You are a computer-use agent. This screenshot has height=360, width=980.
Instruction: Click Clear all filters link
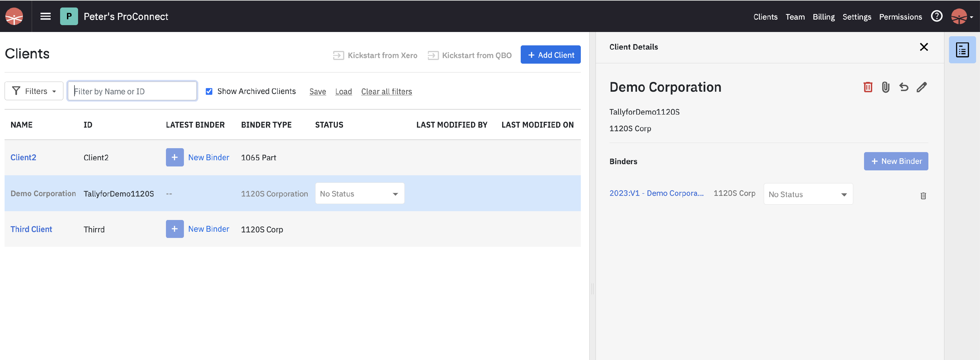386,92
